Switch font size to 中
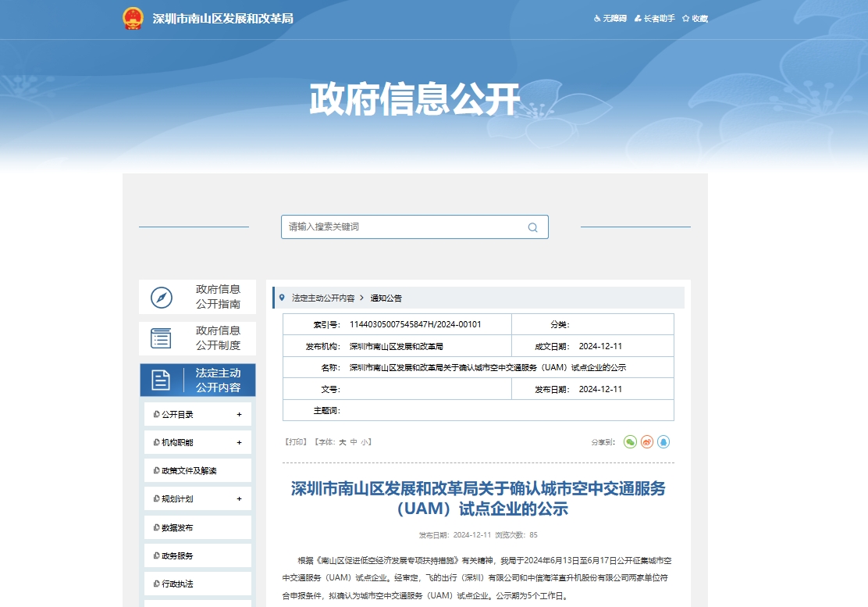Screen dimensions: 868x607 coord(353,441)
